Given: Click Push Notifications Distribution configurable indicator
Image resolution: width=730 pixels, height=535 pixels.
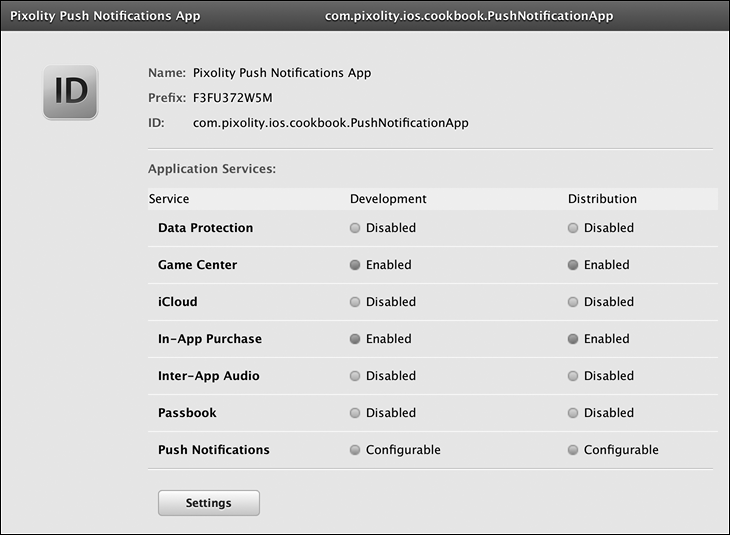Looking at the screenshot, I should click(x=573, y=450).
